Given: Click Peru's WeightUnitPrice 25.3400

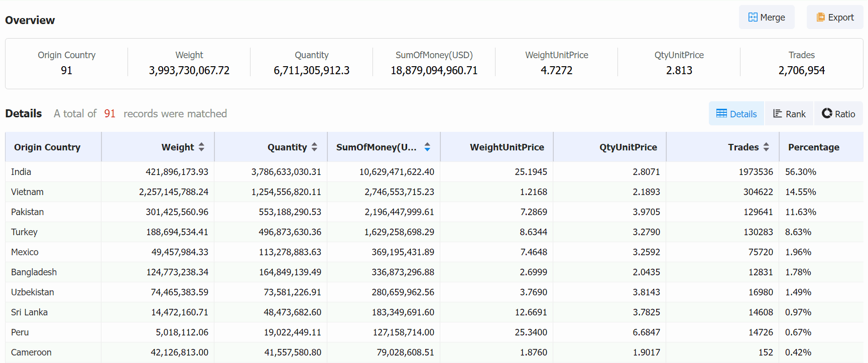Looking at the screenshot, I should (531, 332).
